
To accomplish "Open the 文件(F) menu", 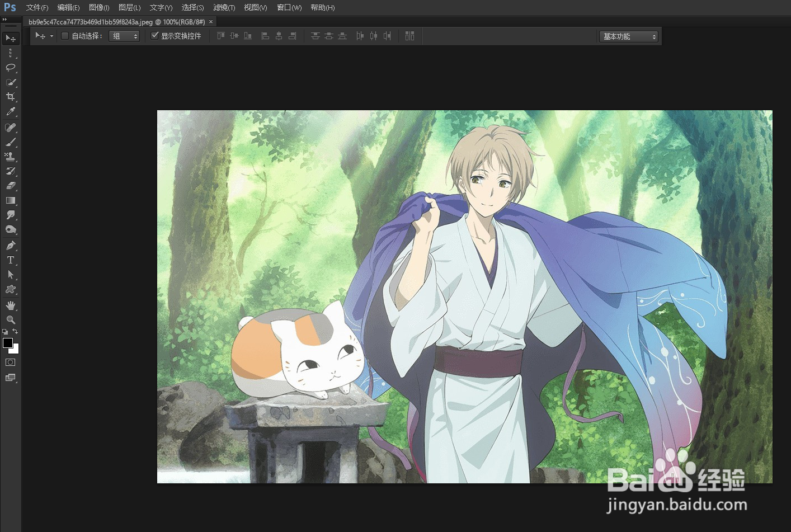I will click(x=37, y=8).
